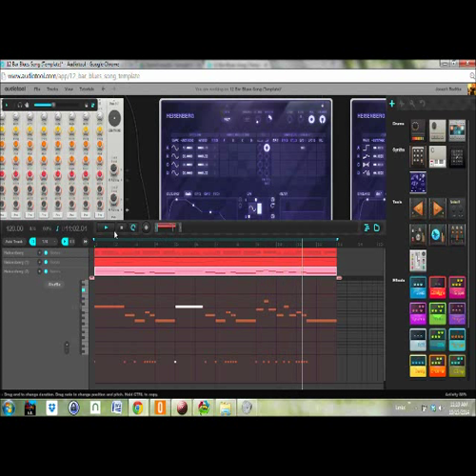The height and width of the screenshot is (476, 476).
Task: Select the pink effect pedal
Action: [x=457, y=288]
